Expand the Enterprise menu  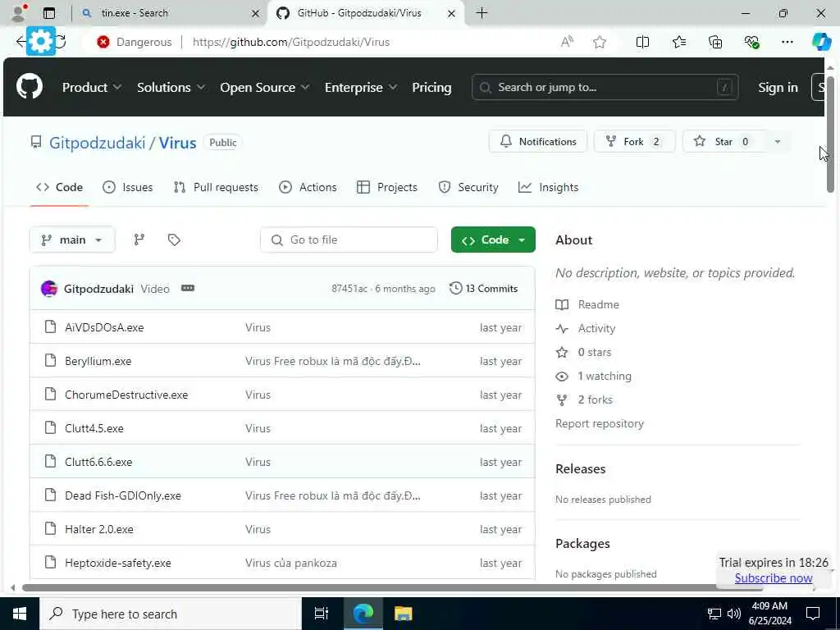pos(361,87)
